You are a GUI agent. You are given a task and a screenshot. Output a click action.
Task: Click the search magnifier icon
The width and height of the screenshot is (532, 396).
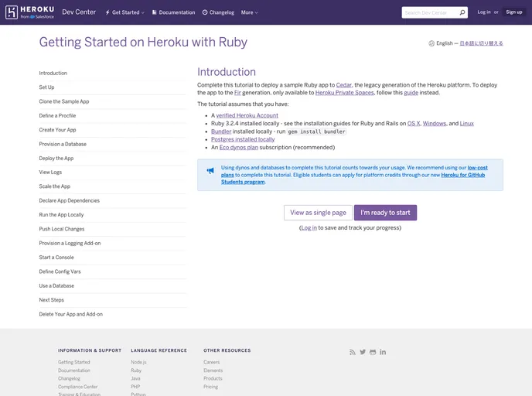click(462, 12)
